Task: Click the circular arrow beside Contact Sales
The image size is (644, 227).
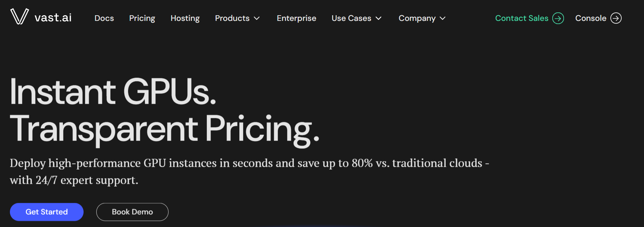Action: (x=559, y=18)
